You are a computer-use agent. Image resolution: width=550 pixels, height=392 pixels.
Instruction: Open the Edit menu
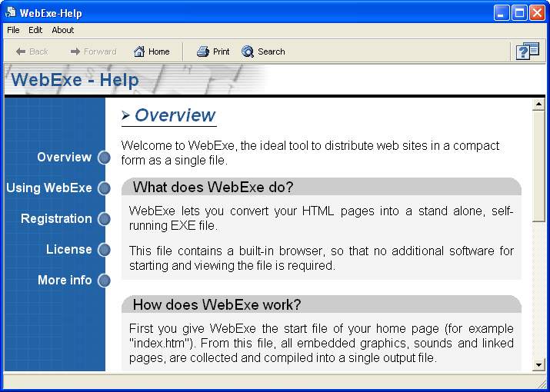point(35,30)
